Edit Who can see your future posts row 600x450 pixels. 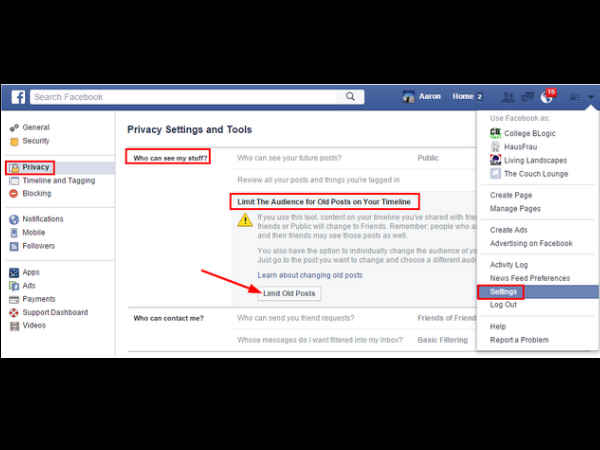point(354,158)
